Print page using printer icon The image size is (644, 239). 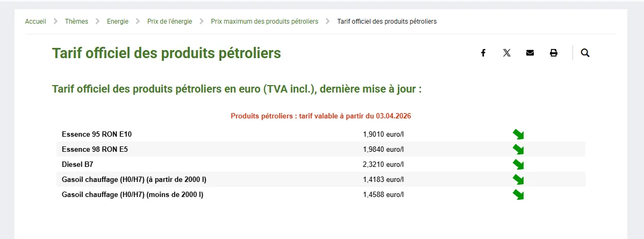[x=554, y=53]
